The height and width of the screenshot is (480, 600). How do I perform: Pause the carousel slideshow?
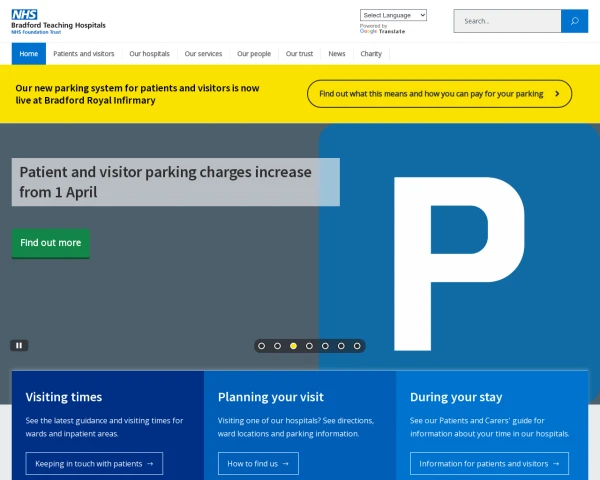(x=19, y=346)
